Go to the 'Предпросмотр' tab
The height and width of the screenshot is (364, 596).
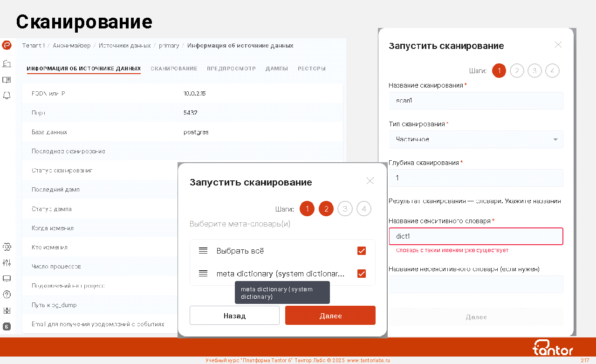click(231, 69)
